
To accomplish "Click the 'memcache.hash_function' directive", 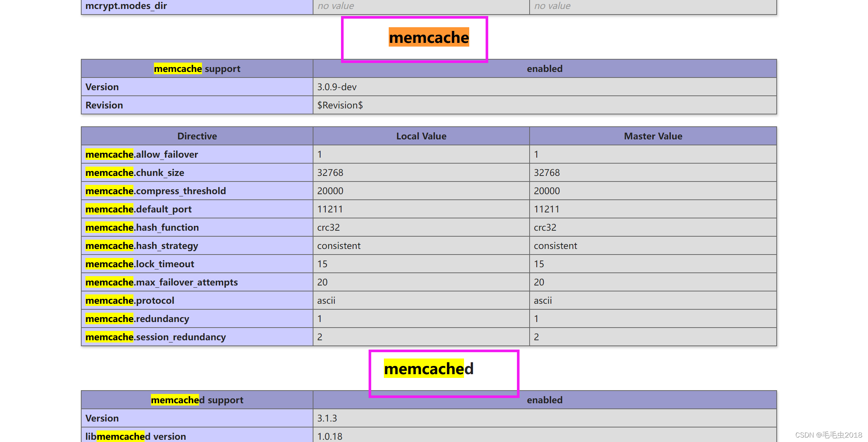I will click(x=142, y=227).
